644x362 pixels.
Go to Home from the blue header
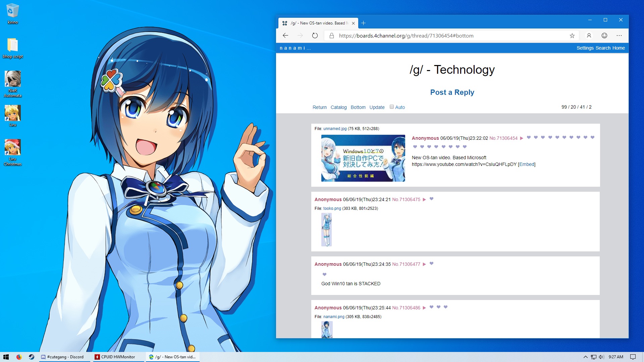619,48
